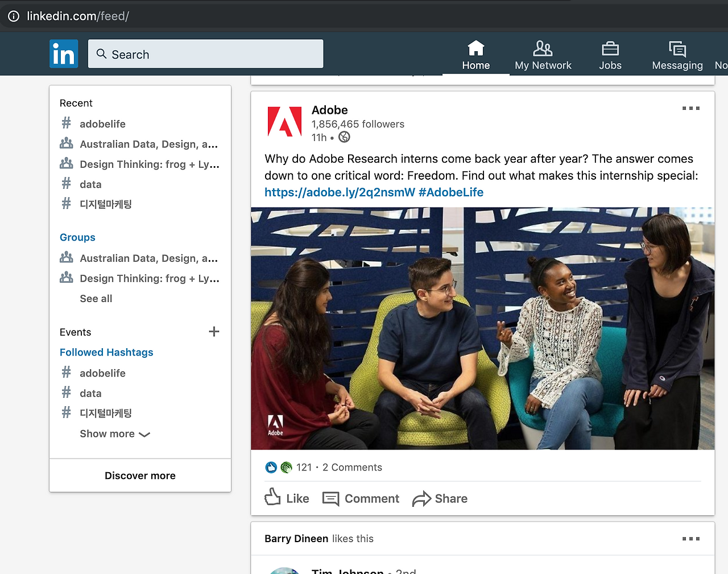The height and width of the screenshot is (574, 728).
Task: Click hashtag icon beside Followed adobelife
Action: [67, 372]
